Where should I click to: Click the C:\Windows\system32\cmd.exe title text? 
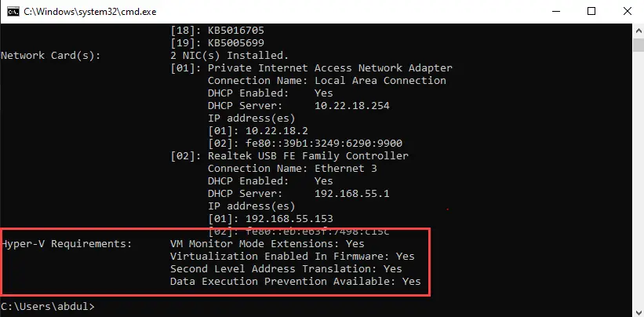(90, 12)
